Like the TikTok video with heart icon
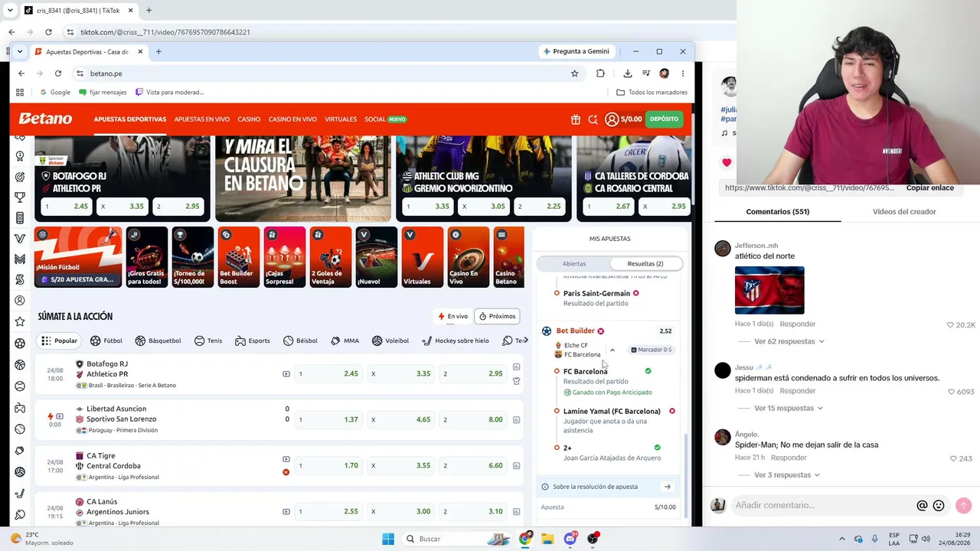980x551 pixels. coord(727,162)
